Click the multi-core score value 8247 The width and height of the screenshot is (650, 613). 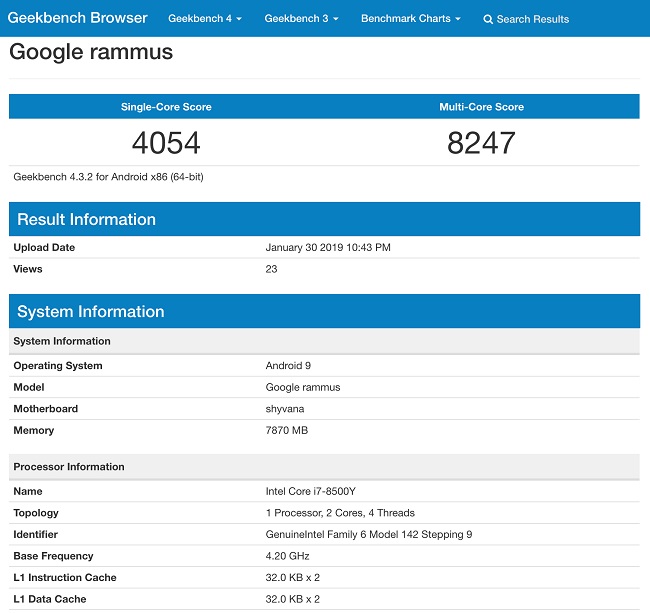pyautogui.click(x=481, y=143)
